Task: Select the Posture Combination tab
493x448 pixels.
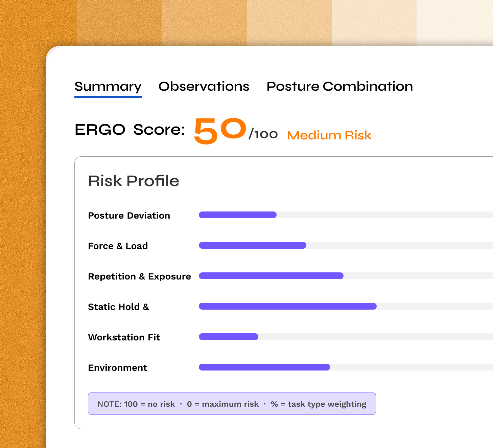Action: (339, 86)
